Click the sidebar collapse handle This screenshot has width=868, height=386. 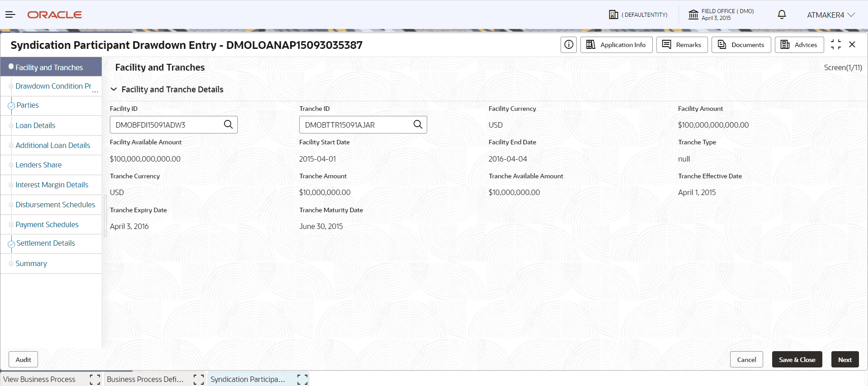105,216
